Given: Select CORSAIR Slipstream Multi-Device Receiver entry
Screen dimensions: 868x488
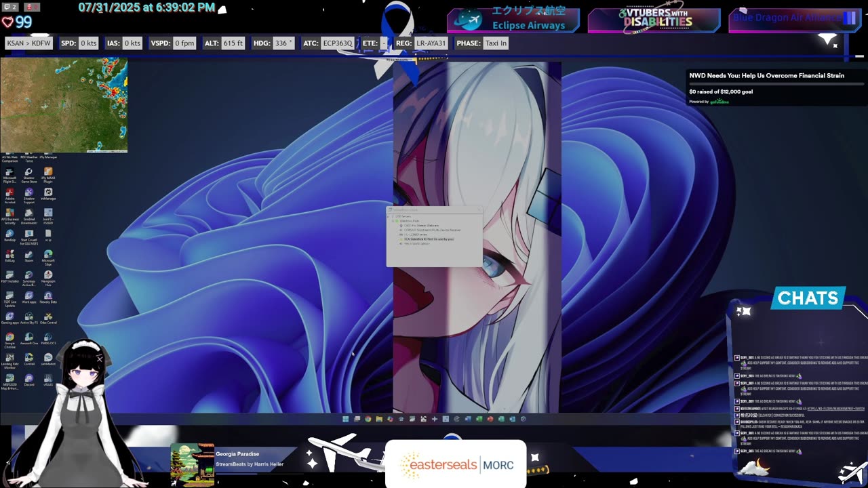Looking at the screenshot, I should [431, 230].
